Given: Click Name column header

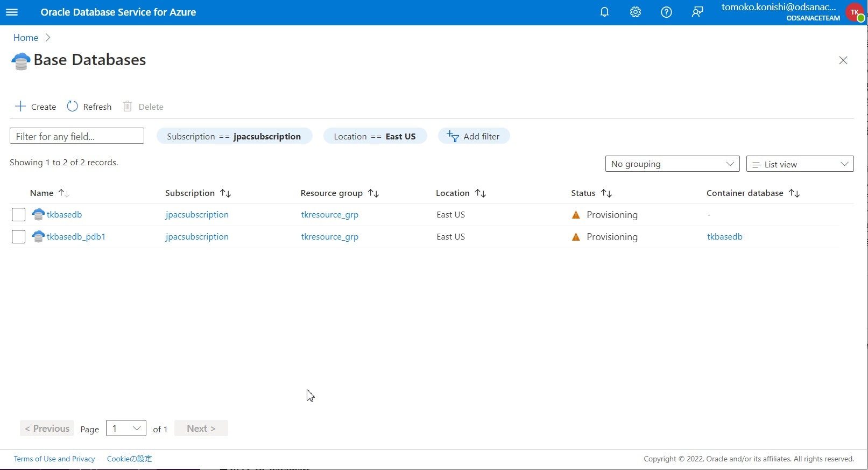Looking at the screenshot, I should point(41,193).
